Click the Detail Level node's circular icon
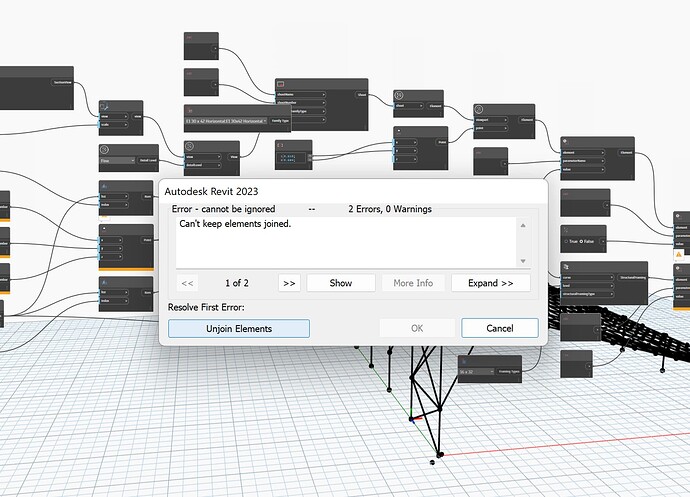 pos(104,150)
